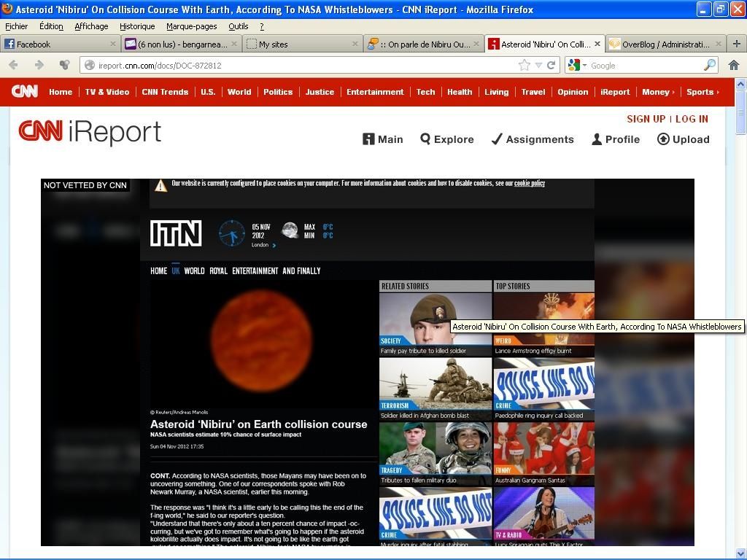Click the cookie policy link
The width and height of the screenshot is (747, 560).
click(530, 183)
